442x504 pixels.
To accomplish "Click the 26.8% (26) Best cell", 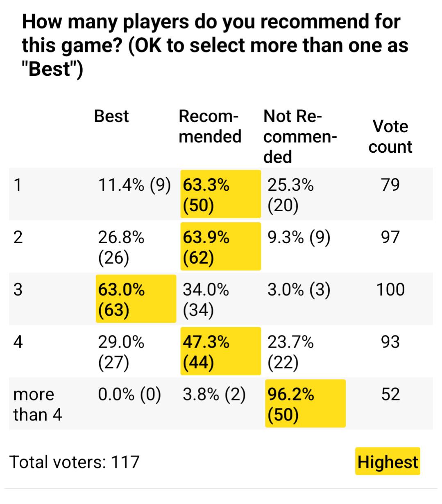I will click(121, 247).
